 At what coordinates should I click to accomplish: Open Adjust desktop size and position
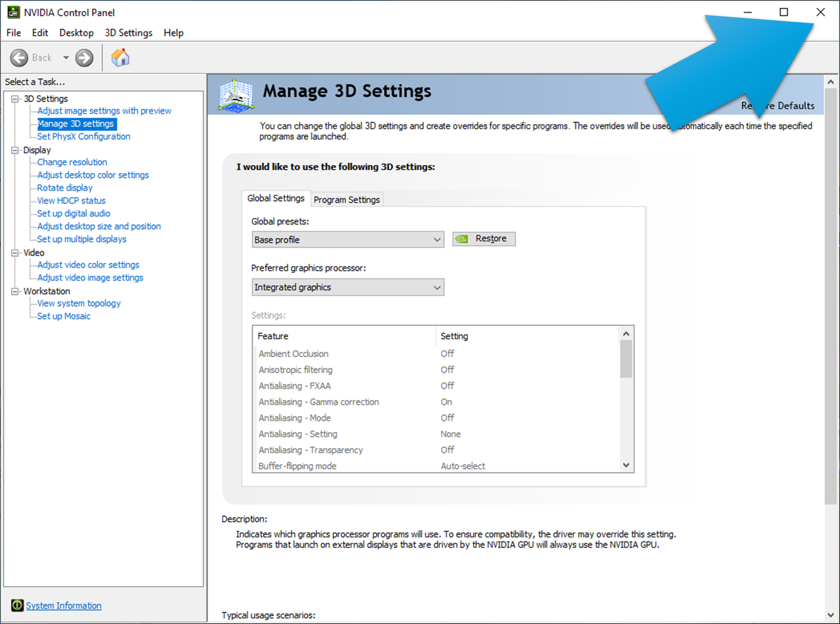click(x=99, y=226)
